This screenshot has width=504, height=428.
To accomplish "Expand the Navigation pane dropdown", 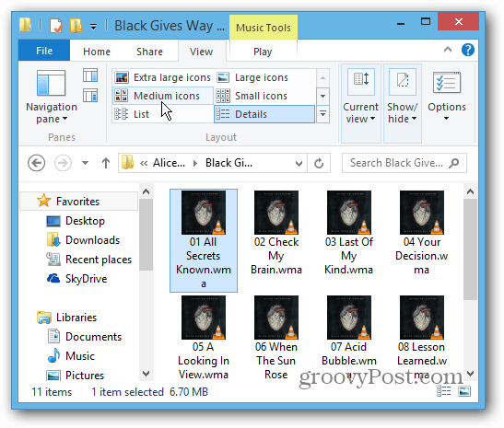I will click(52, 98).
